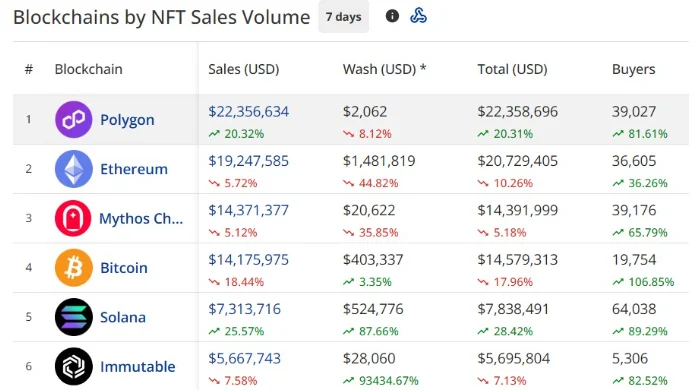Click Solana sales value $7,313,716
Screen dimensions: 694x391
pos(245,309)
